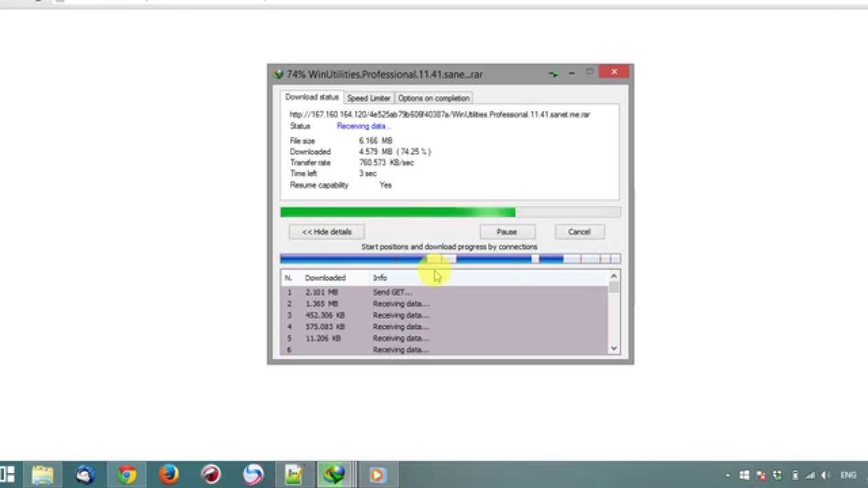
Task: Click the File size value 6.166 MB
Action: tap(376, 141)
